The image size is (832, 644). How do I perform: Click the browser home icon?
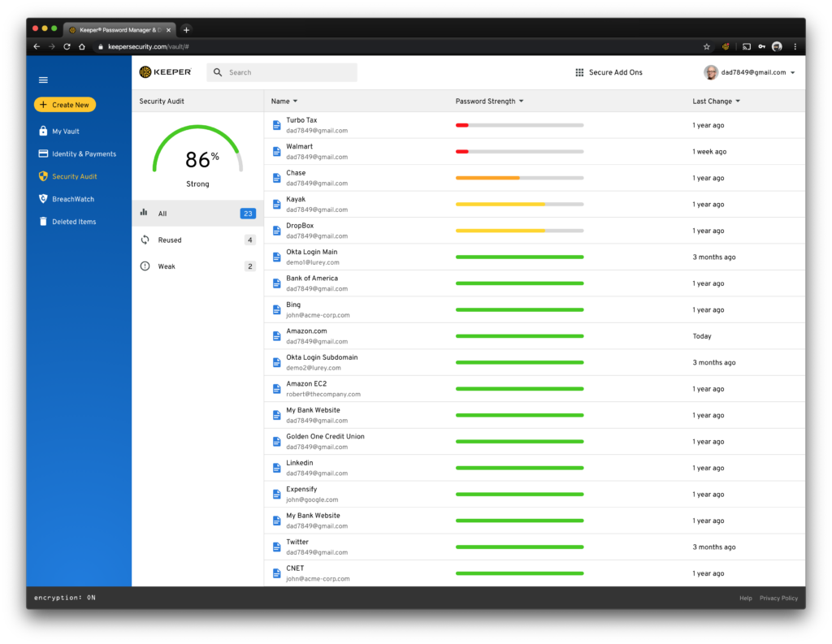tap(82, 46)
